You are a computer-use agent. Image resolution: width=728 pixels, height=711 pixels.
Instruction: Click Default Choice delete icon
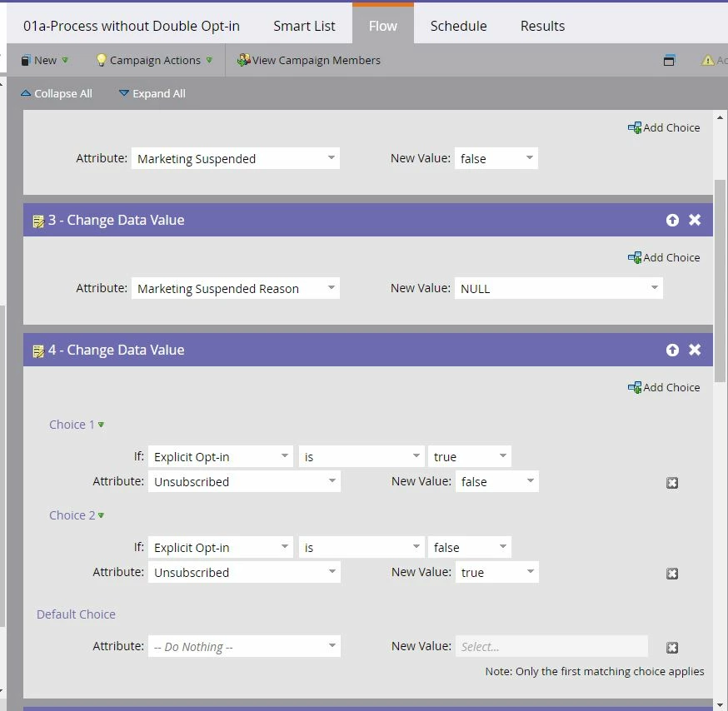pos(672,648)
